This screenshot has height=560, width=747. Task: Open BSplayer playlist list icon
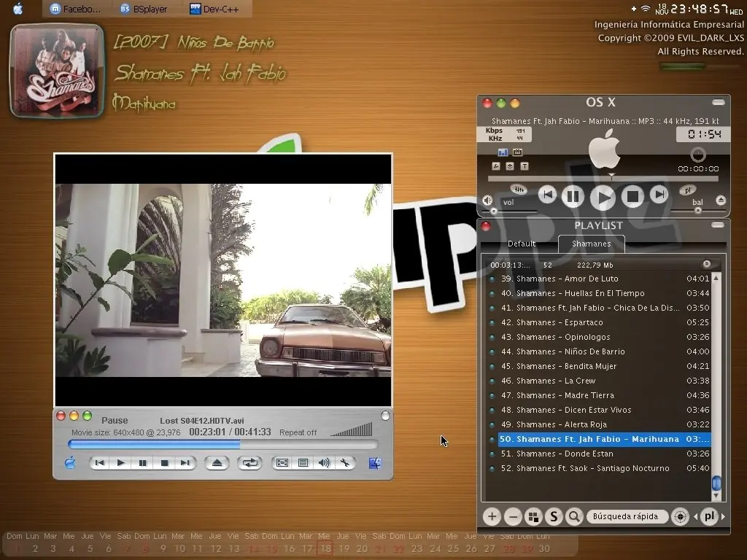click(303, 463)
